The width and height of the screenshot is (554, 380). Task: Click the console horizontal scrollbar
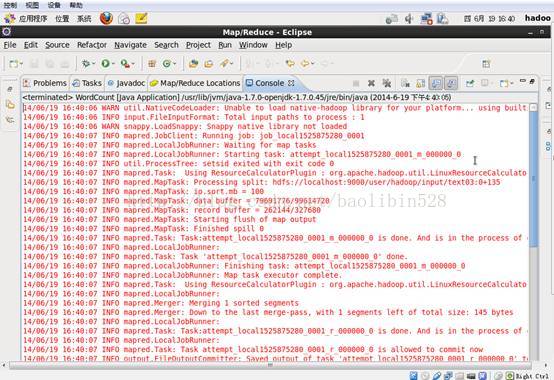pos(270,365)
